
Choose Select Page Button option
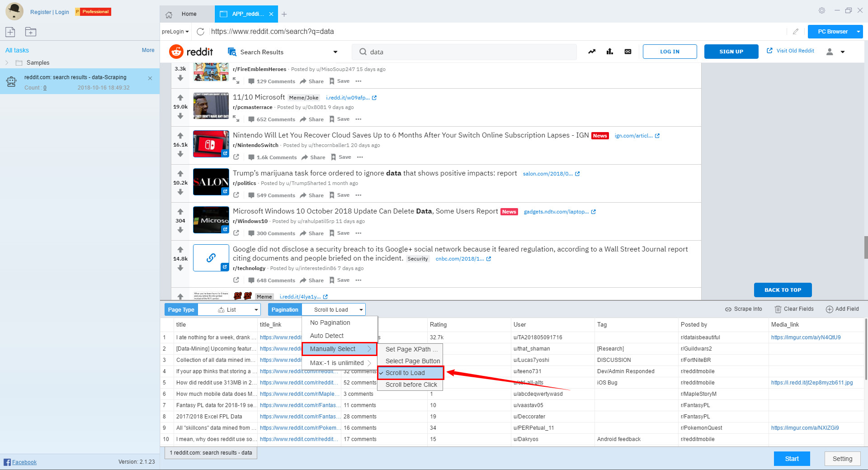click(x=410, y=361)
